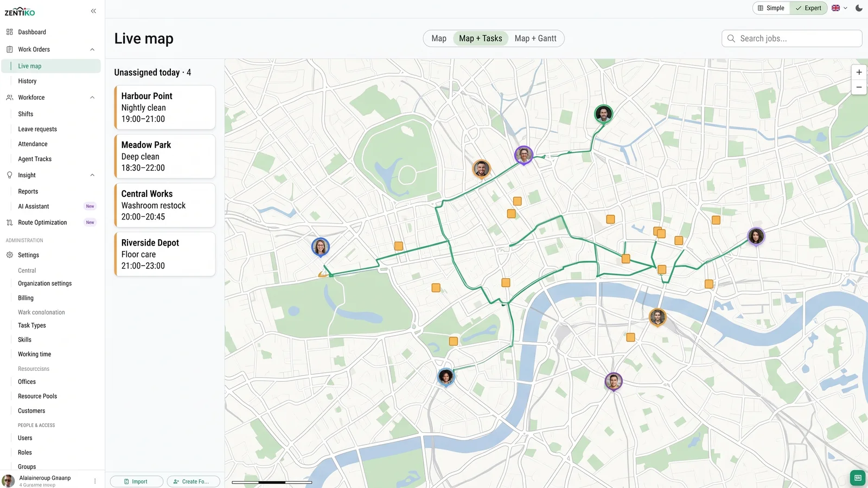Open History in the sidebar

[27, 81]
